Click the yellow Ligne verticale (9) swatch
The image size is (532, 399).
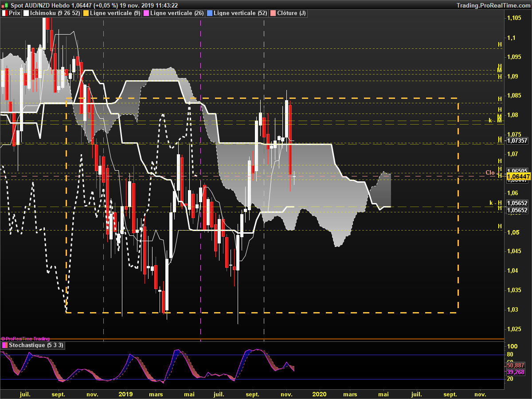[x=86, y=13]
